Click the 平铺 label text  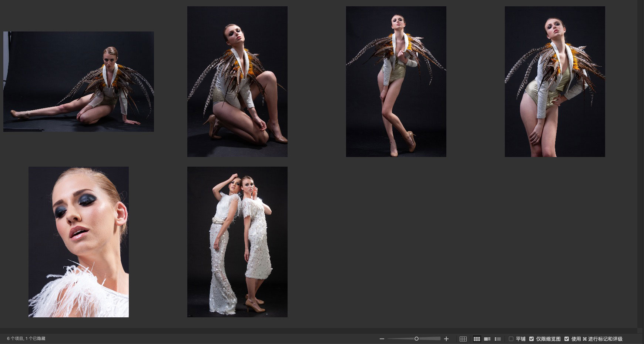click(520, 339)
